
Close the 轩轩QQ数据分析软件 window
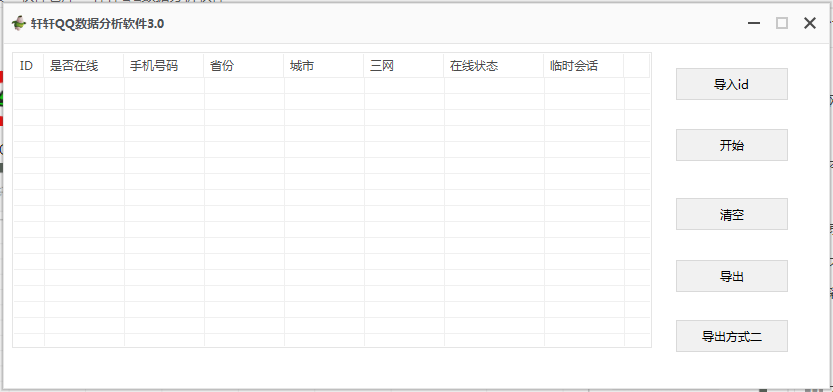click(x=810, y=23)
